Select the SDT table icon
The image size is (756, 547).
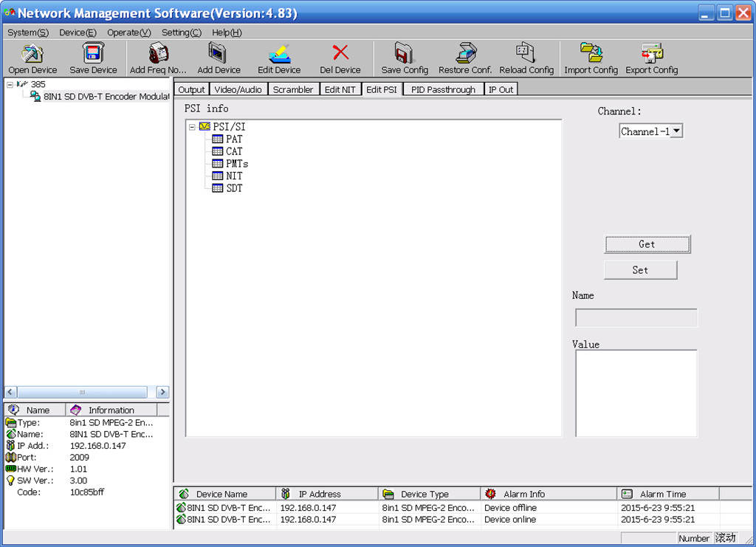click(218, 188)
